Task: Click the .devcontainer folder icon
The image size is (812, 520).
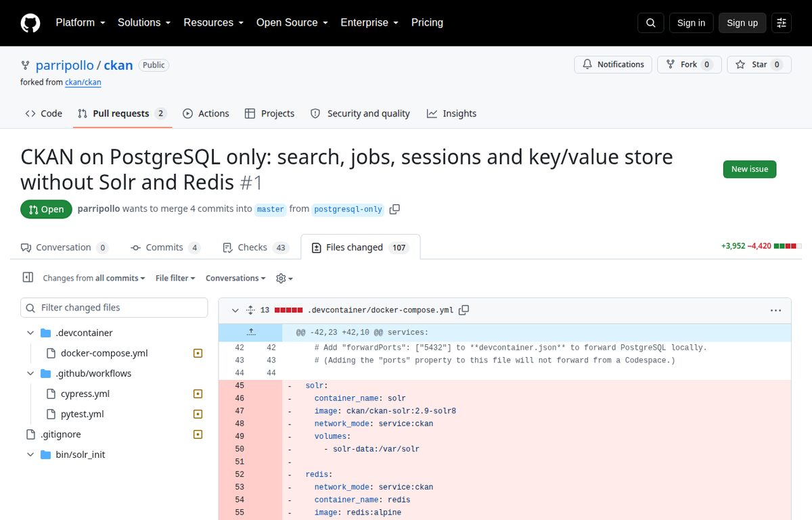Action: (45, 333)
